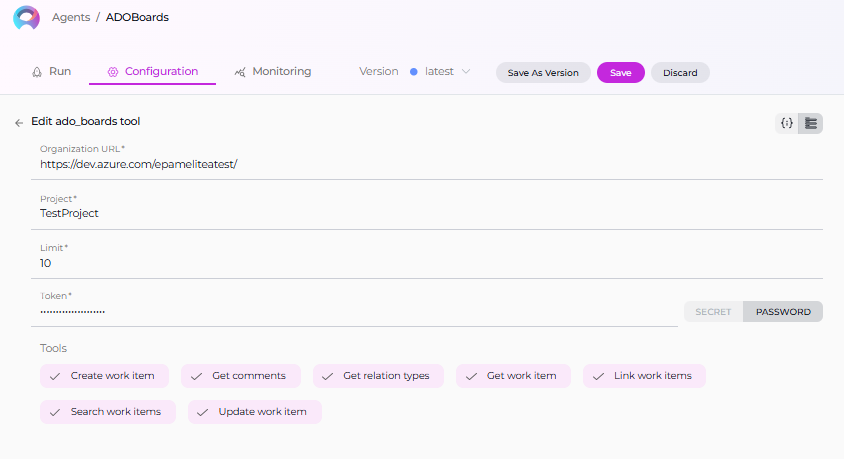The width and height of the screenshot is (844, 459).
Task: Click the gear icon on Configuration tab
Action: point(112,72)
